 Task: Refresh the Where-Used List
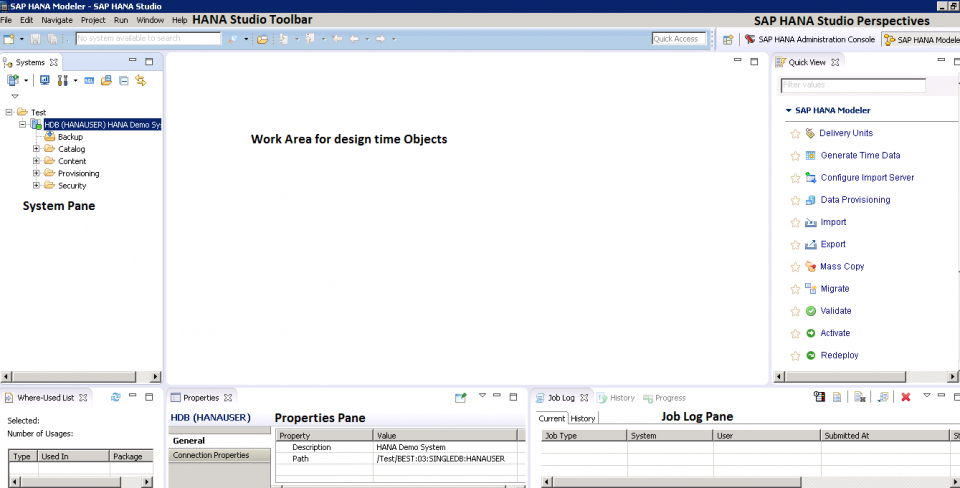click(x=116, y=398)
